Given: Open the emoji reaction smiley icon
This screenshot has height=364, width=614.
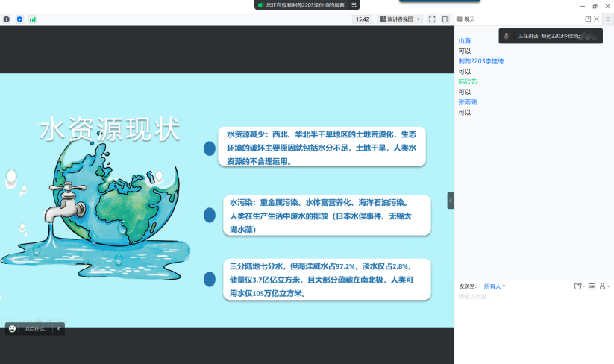Looking at the screenshot, I should click(13, 328).
